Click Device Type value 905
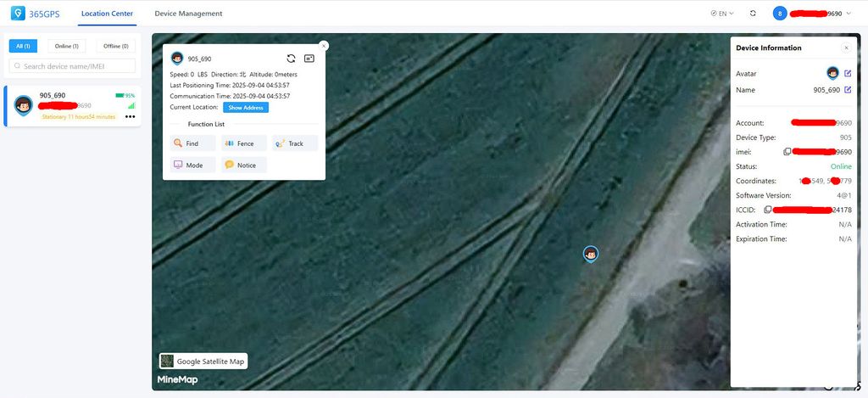Screen dimensions: 868x398 coord(846,137)
